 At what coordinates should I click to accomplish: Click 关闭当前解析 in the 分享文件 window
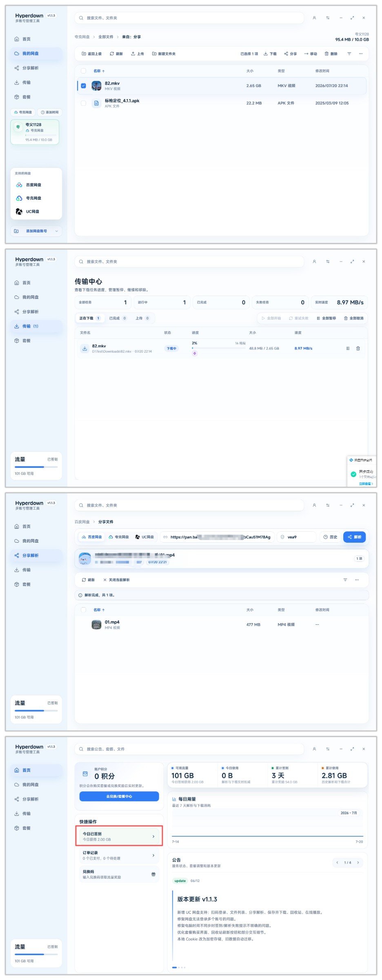pos(117,580)
